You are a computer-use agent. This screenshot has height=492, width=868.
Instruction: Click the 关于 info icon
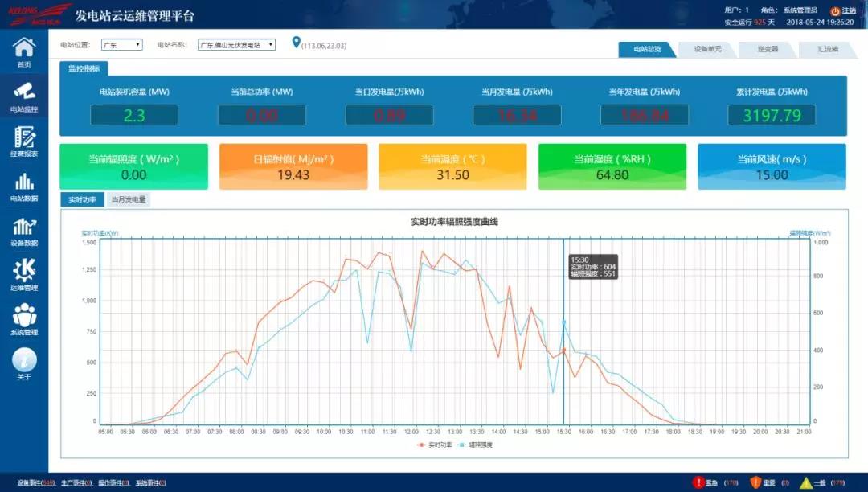click(x=24, y=359)
